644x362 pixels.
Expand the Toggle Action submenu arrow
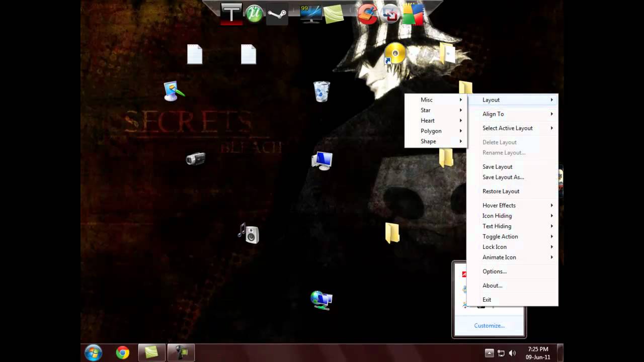tap(552, 237)
